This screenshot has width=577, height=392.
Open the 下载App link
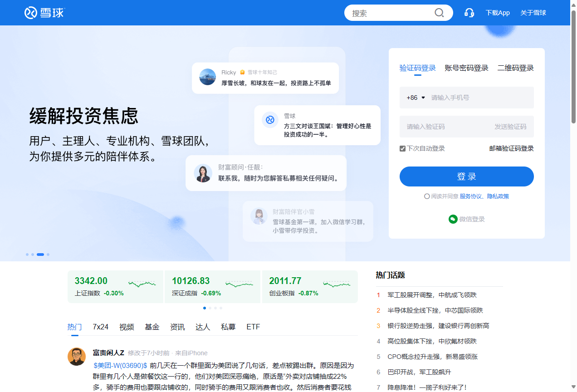pyautogui.click(x=498, y=13)
